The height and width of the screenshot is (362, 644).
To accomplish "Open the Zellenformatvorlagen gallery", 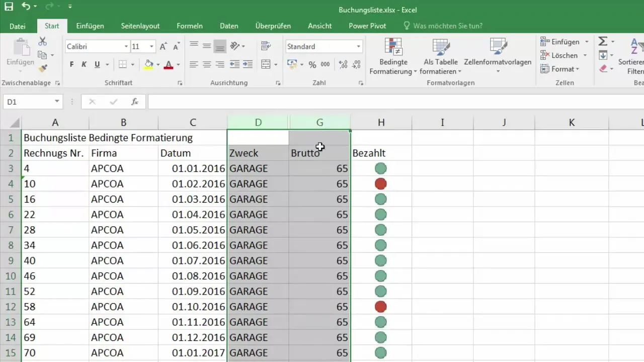I will click(x=498, y=56).
